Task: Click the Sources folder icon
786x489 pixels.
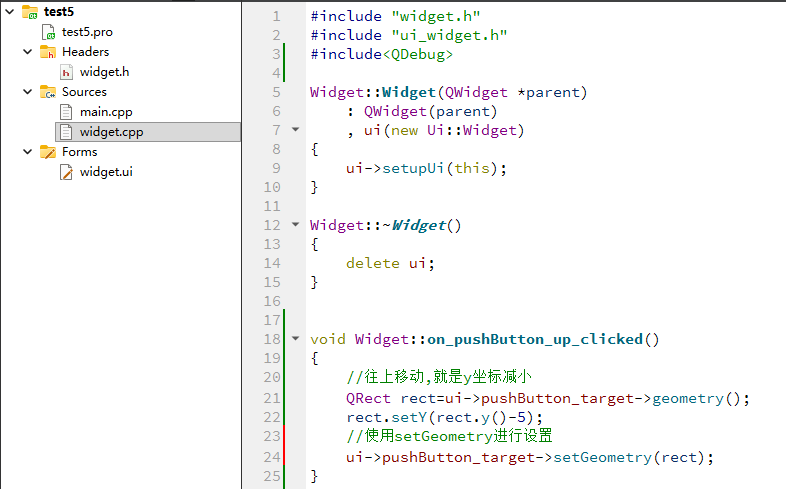Action: (48, 92)
